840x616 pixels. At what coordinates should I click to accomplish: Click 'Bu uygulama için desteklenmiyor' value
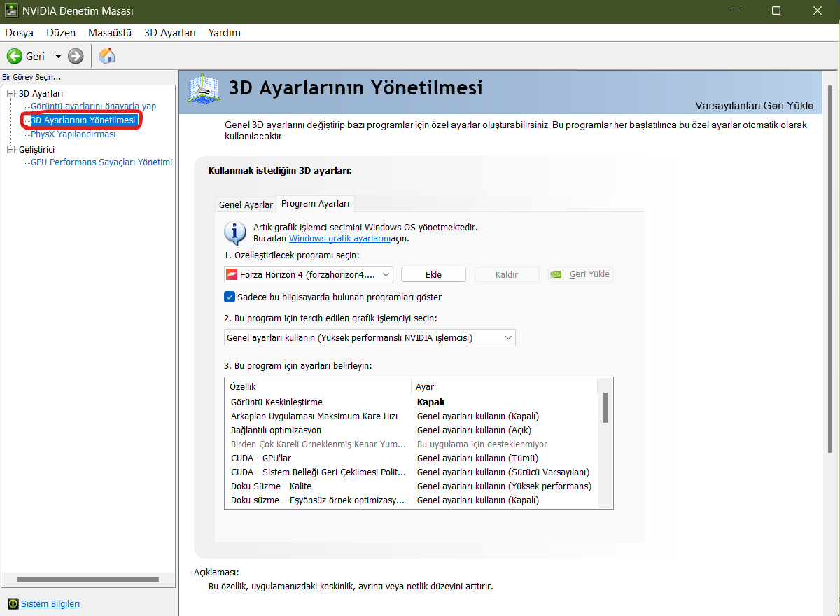[x=482, y=444]
